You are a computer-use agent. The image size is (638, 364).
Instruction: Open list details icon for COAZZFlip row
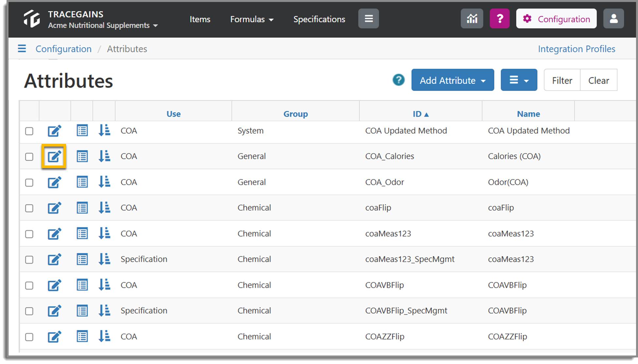click(82, 337)
